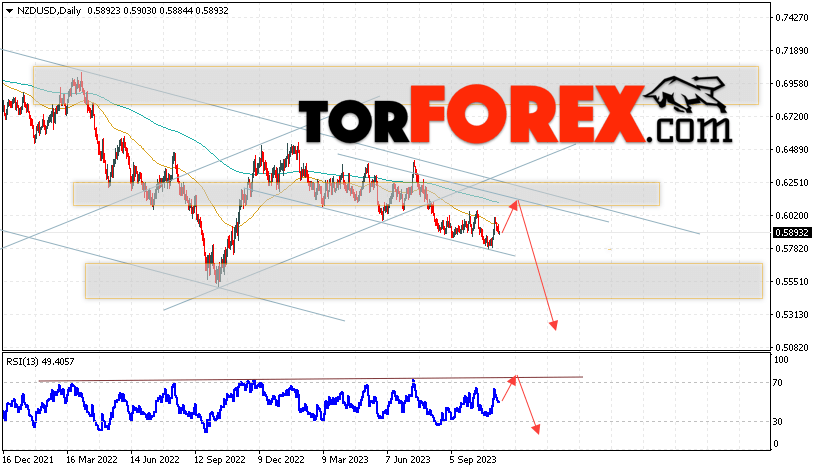
Task: Click the 9 Mar 2023 date label
Action: pyautogui.click(x=345, y=460)
